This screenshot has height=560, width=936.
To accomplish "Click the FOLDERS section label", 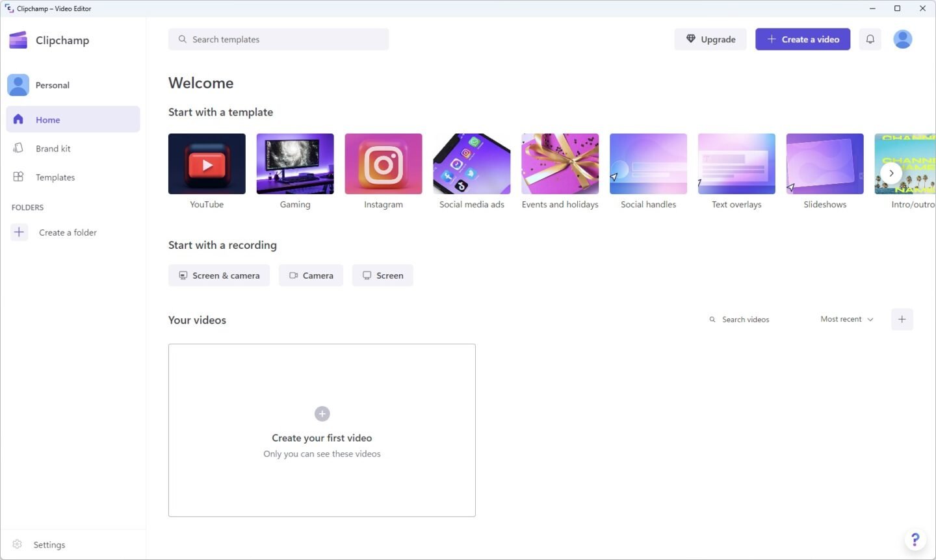I will [27, 207].
